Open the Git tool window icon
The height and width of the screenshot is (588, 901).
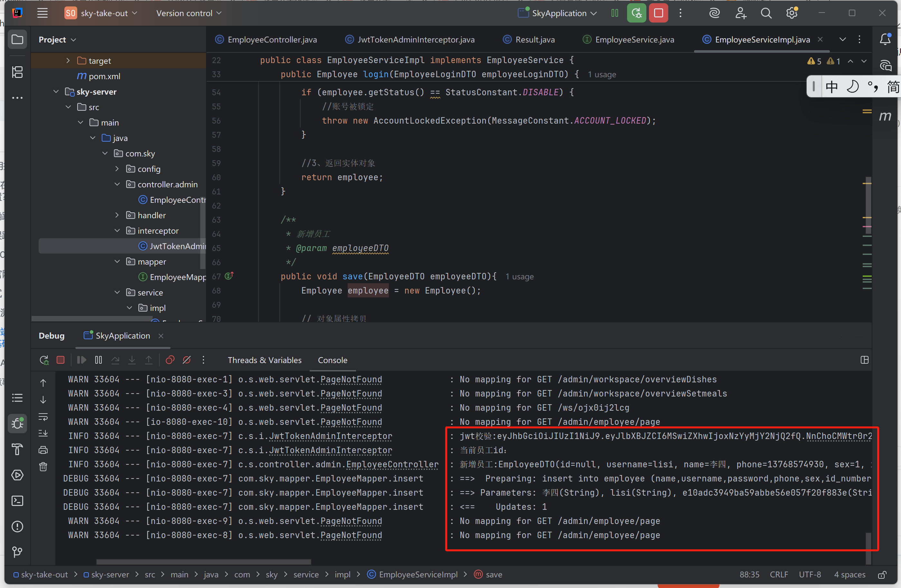[x=17, y=552]
